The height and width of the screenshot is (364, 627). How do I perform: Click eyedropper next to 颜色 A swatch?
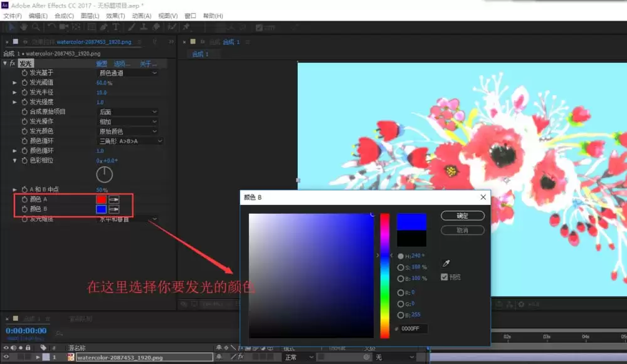[114, 199]
